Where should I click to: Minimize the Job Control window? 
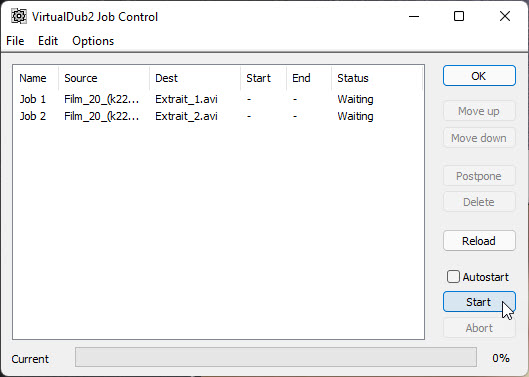coord(414,16)
